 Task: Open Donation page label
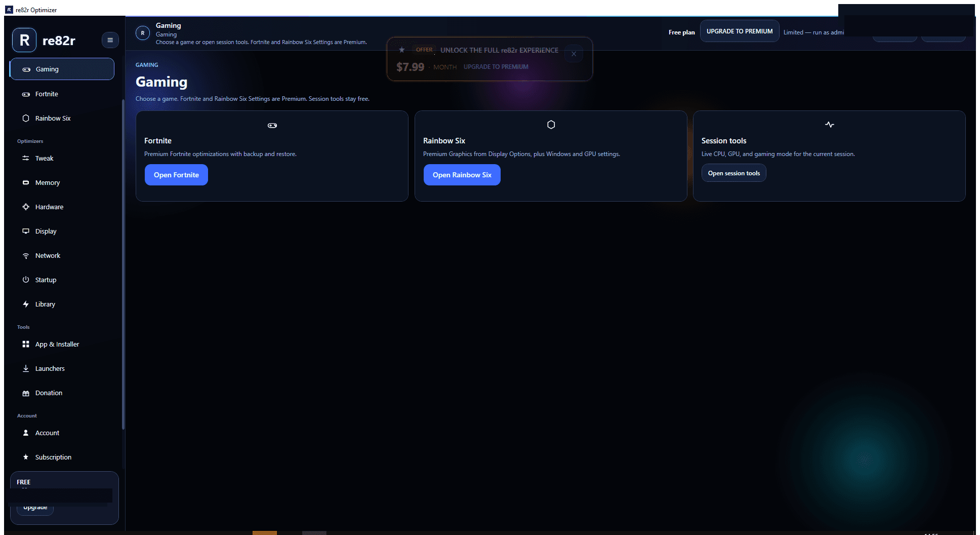point(49,393)
